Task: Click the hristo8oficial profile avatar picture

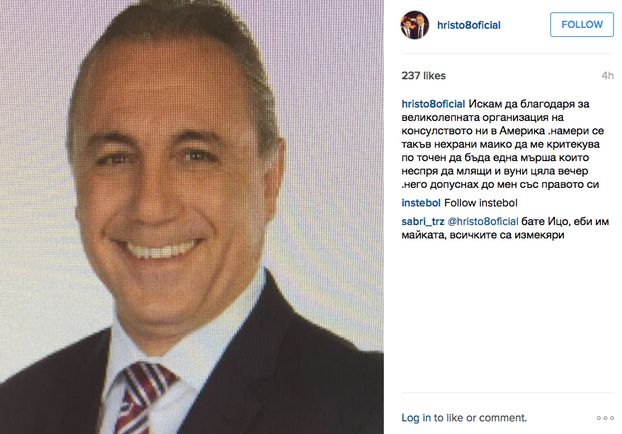Action: point(415,25)
